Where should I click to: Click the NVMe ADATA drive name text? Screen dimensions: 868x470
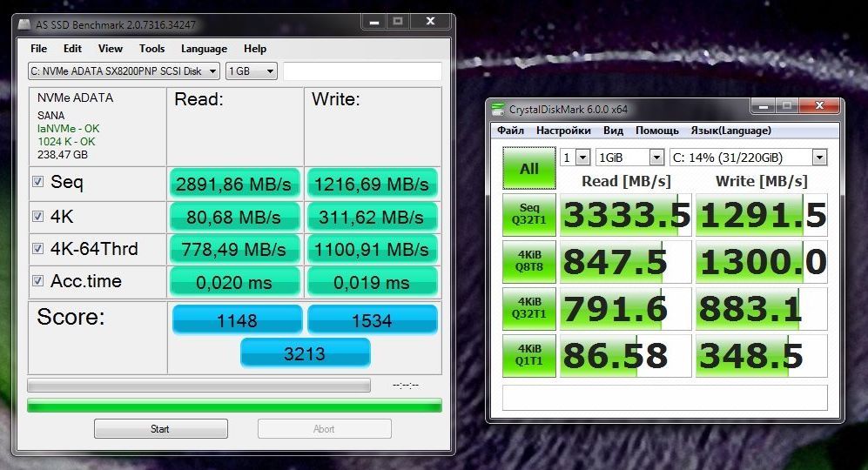[75, 97]
